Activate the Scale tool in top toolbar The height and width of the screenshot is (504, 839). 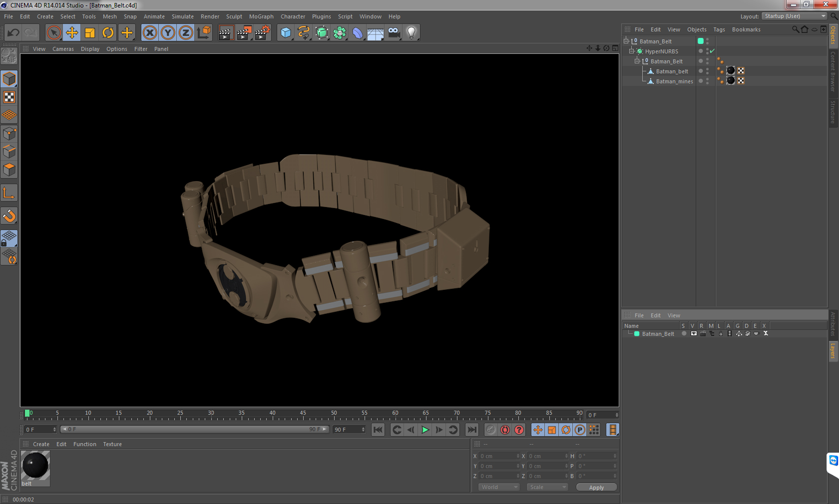pyautogui.click(x=90, y=33)
